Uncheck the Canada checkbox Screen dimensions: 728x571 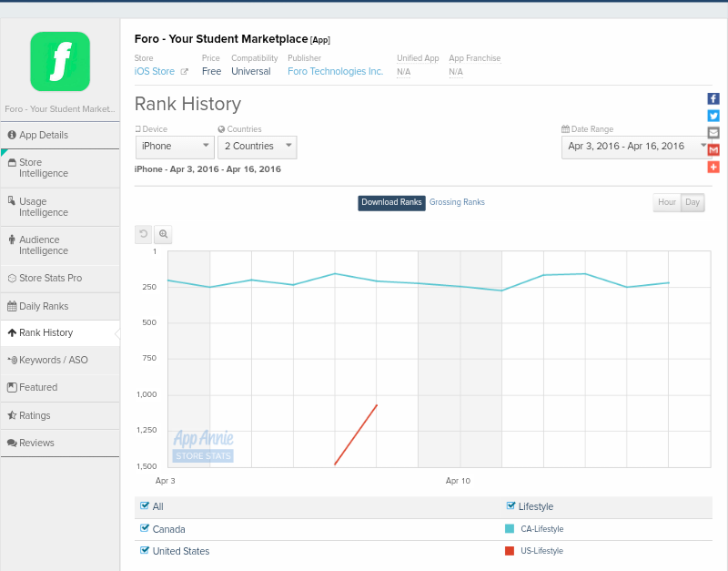point(145,528)
